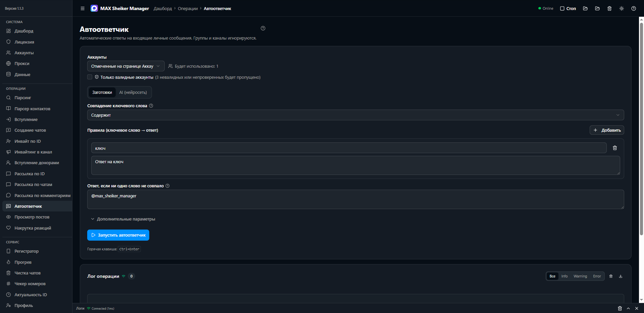Focus the Ответ на ключ answer textarea

click(x=356, y=165)
